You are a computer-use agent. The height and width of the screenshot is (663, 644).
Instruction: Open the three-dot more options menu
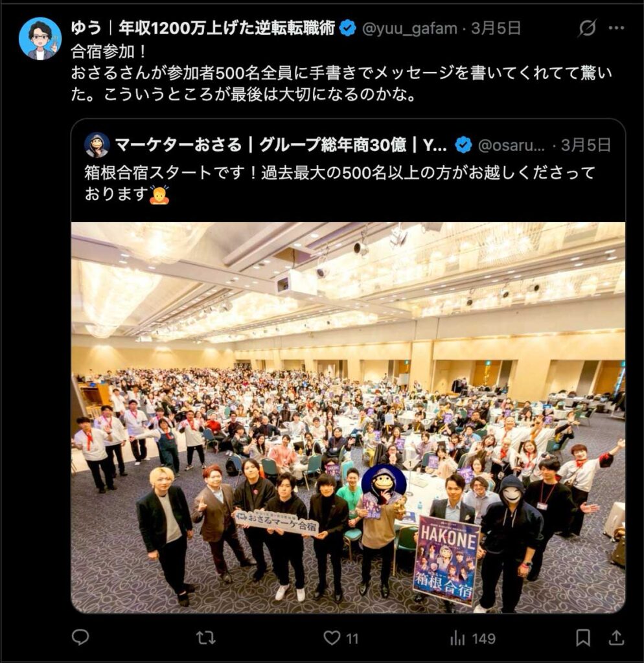point(616,28)
